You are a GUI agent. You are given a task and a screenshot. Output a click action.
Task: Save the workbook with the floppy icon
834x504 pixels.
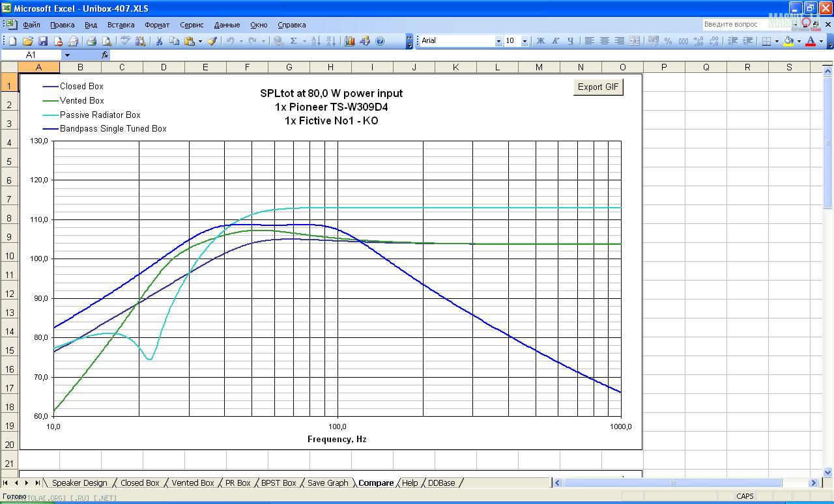(43, 41)
